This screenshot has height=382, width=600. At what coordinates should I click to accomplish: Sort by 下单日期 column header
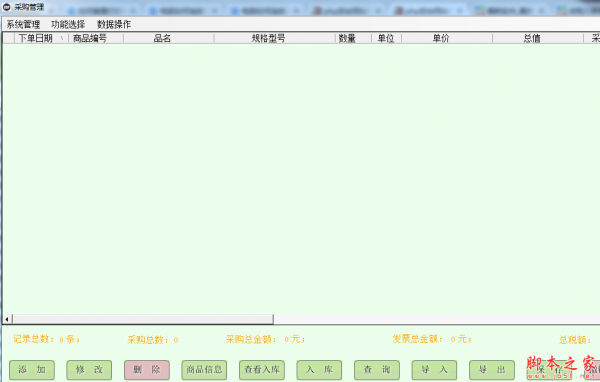coord(41,38)
